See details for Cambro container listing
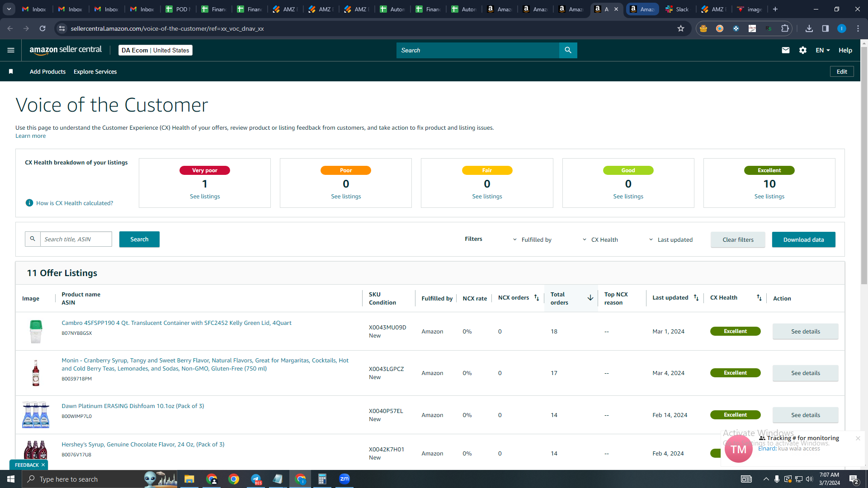 [805, 331]
